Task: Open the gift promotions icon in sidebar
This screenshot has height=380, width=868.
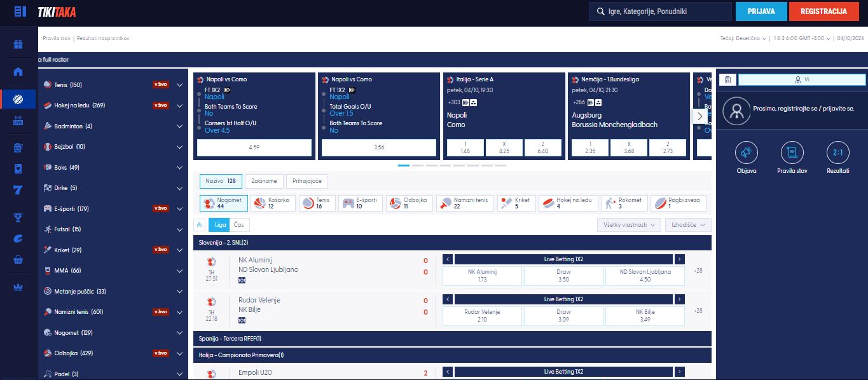Action: (18, 44)
